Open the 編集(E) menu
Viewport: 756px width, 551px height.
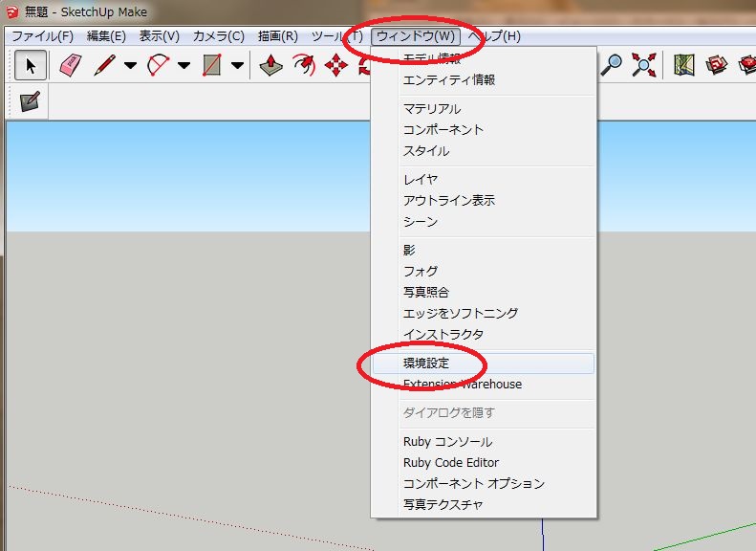pyautogui.click(x=106, y=36)
